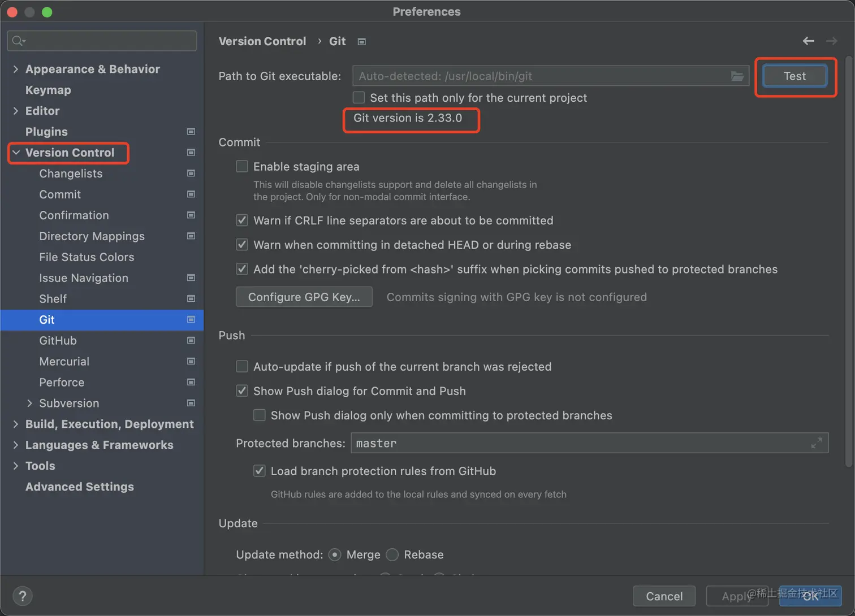Toggle the cherry-picked suffix checkbox
The image size is (855, 616).
(242, 269)
